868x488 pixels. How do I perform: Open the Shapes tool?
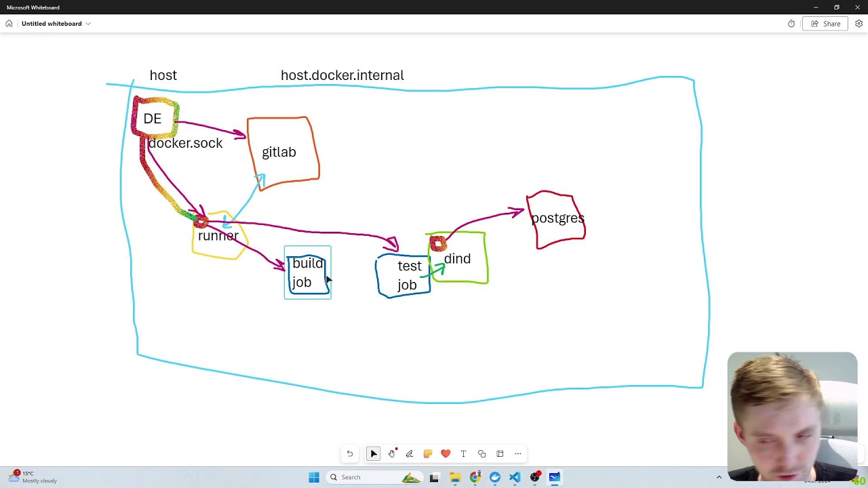tap(481, 453)
